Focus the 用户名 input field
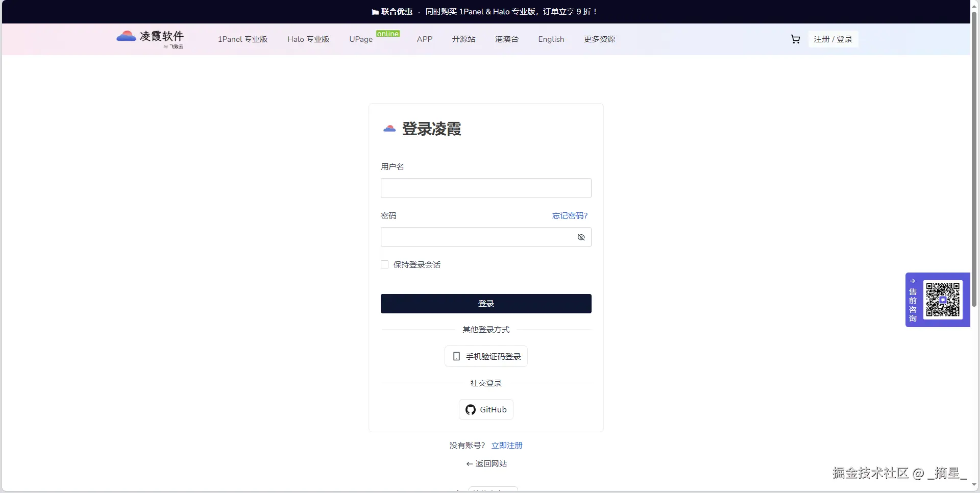The height and width of the screenshot is (493, 980). (486, 188)
